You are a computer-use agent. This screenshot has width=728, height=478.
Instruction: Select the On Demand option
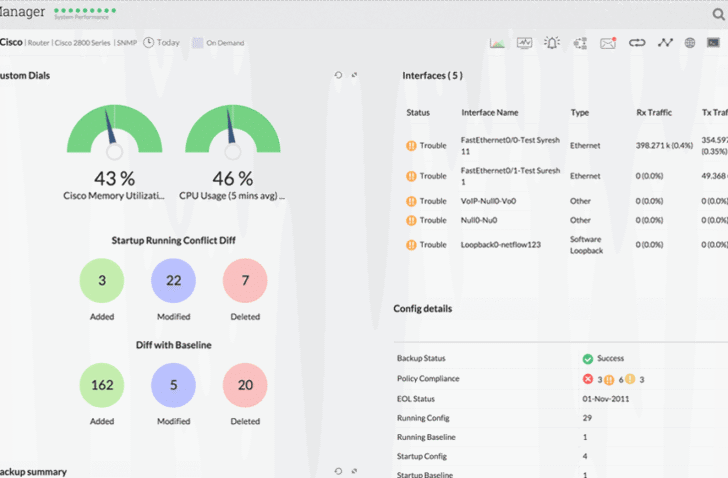point(218,43)
